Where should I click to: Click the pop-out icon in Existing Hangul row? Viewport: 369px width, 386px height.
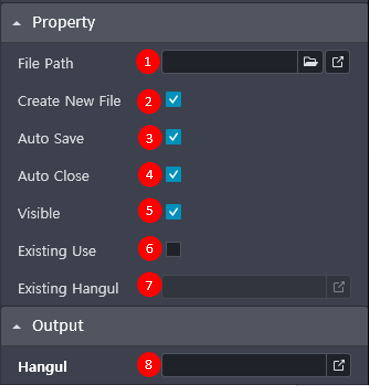click(x=338, y=287)
